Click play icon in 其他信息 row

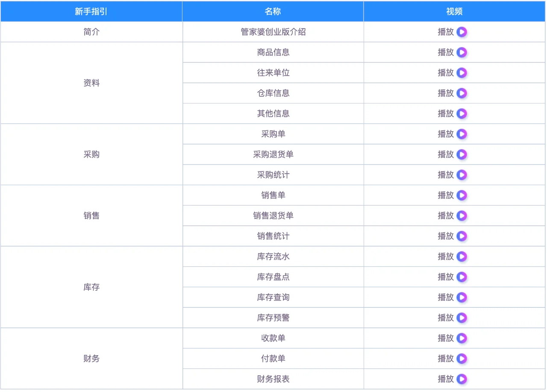point(462,114)
